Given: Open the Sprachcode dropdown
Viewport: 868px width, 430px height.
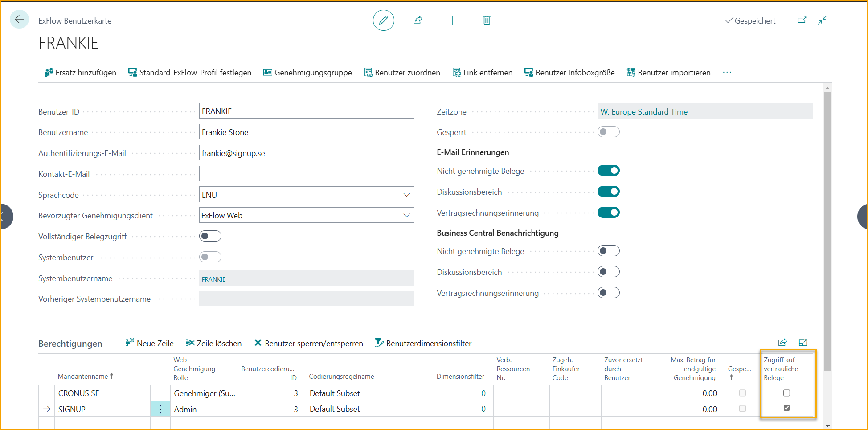Looking at the screenshot, I should coord(406,195).
